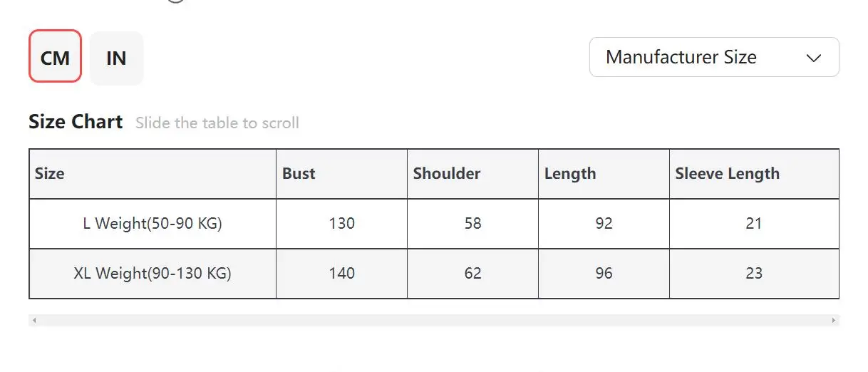868x372 pixels.
Task: Click the table's horizontal scrollbar track
Action: pyautogui.click(x=433, y=321)
